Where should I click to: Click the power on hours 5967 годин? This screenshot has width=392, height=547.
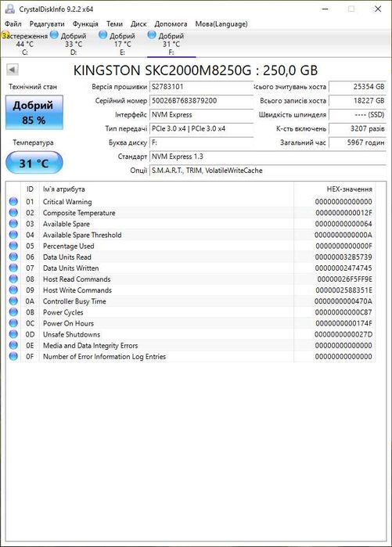click(x=358, y=142)
